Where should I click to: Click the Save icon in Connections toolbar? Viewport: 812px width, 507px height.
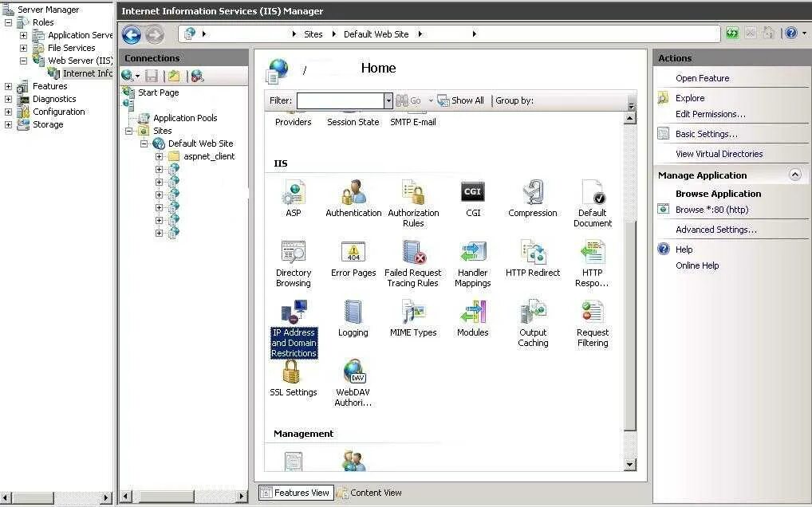[152, 76]
